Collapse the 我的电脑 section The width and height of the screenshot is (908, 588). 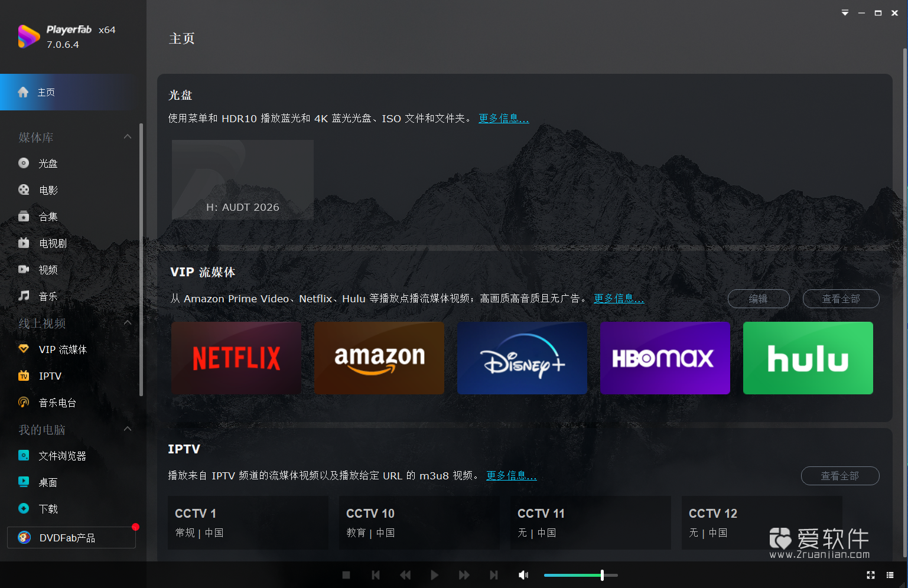click(128, 429)
